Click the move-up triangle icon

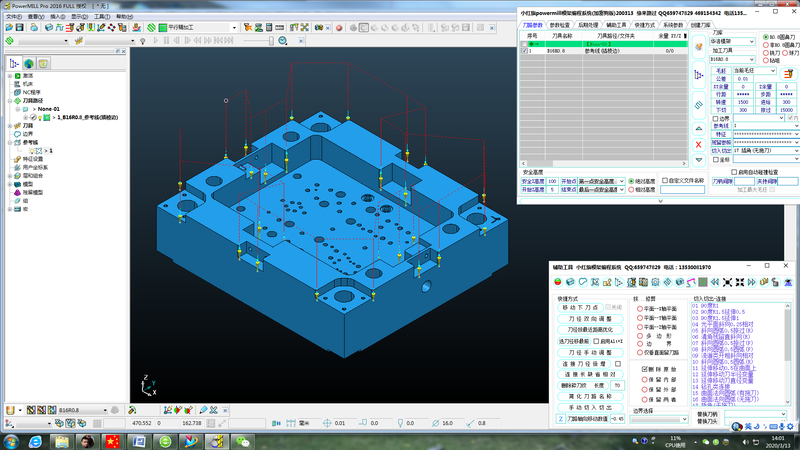click(x=698, y=129)
